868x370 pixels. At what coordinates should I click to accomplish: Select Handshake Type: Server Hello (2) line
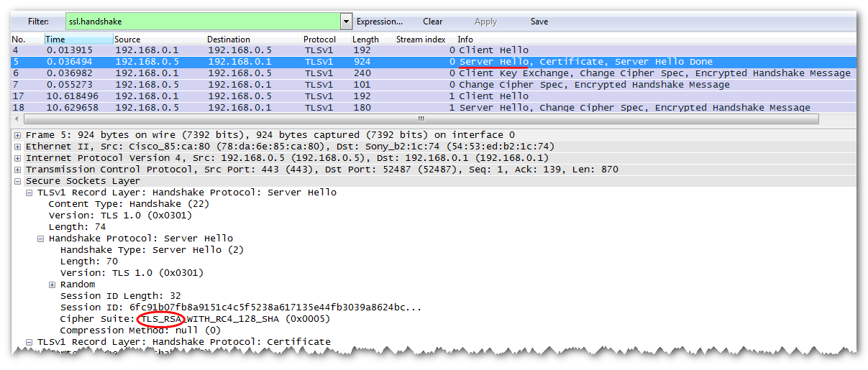pos(152,250)
